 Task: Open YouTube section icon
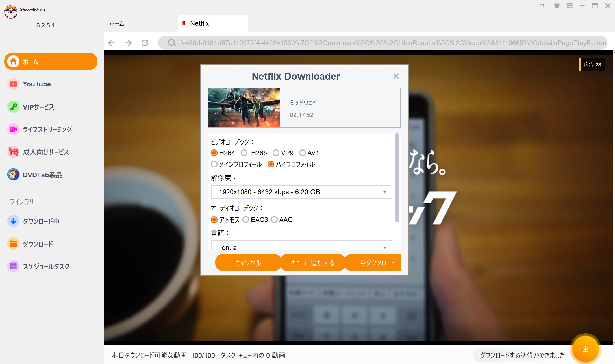click(13, 84)
